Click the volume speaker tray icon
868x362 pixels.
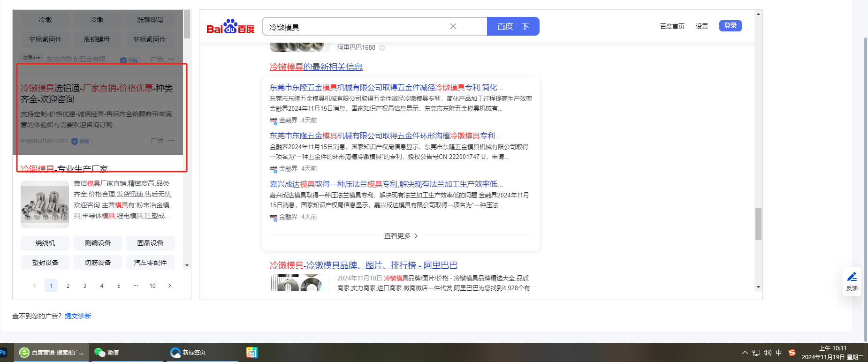click(768, 353)
